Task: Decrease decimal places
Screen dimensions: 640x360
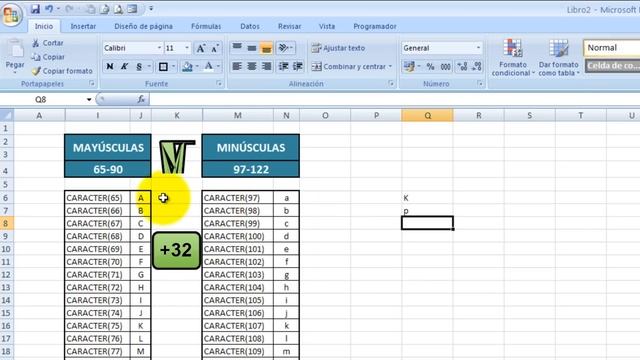Action: 476,66
